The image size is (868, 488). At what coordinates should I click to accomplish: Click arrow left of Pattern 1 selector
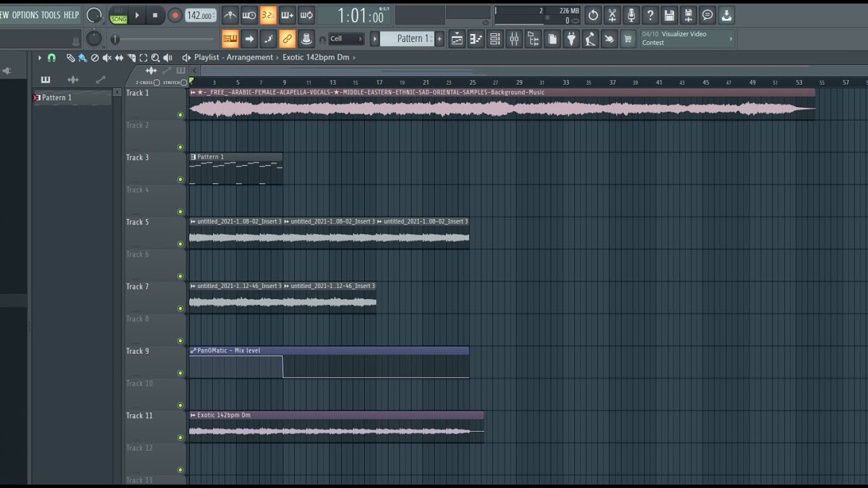pyautogui.click(x=374, y=39)
